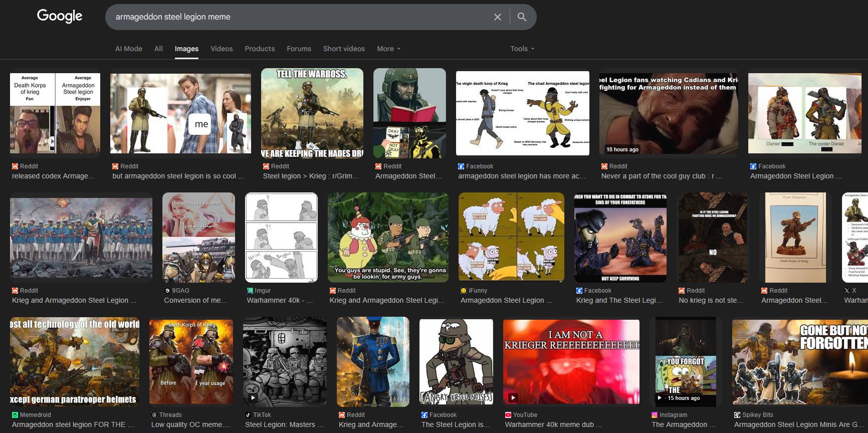Open the virgin Krieg vs chad Steel Legion image
The height and width of the screenshot is (433, 868).
(523, 113)
